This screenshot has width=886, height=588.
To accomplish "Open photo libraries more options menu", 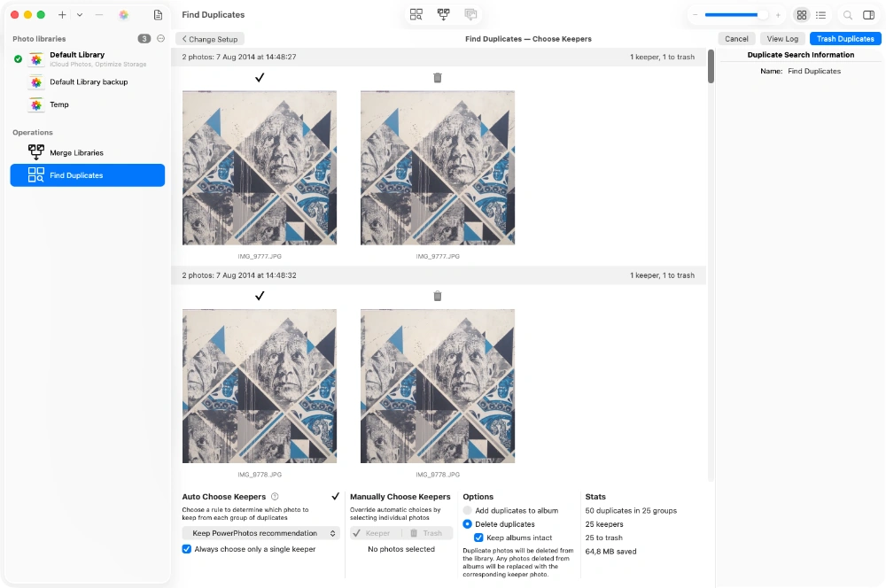I will click(x=160, y=39).
